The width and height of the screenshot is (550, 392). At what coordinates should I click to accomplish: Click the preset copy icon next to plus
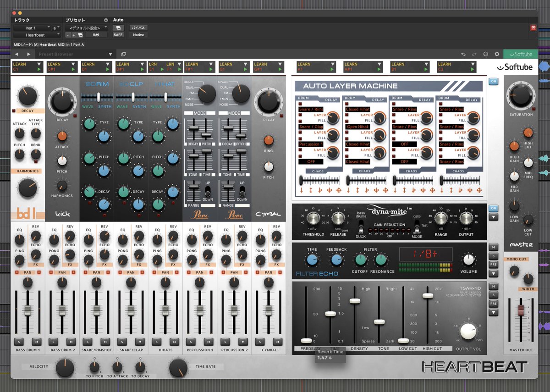80,35
